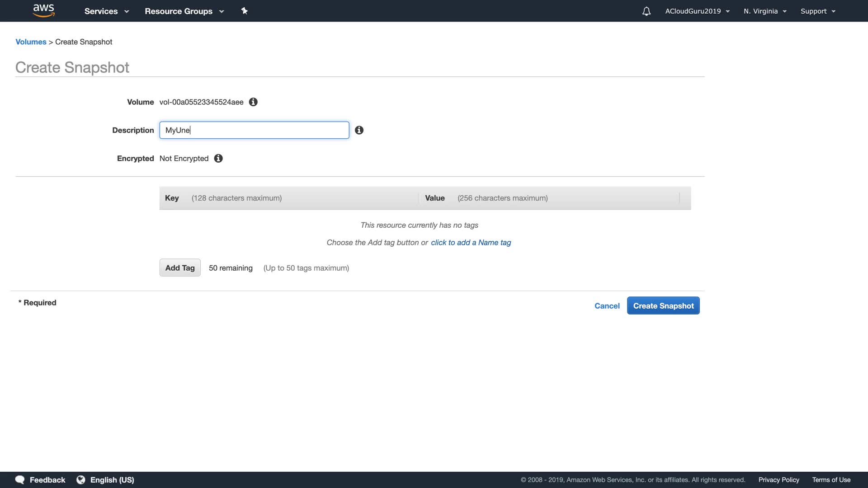Click info icon beside Description field

[359, 130]
